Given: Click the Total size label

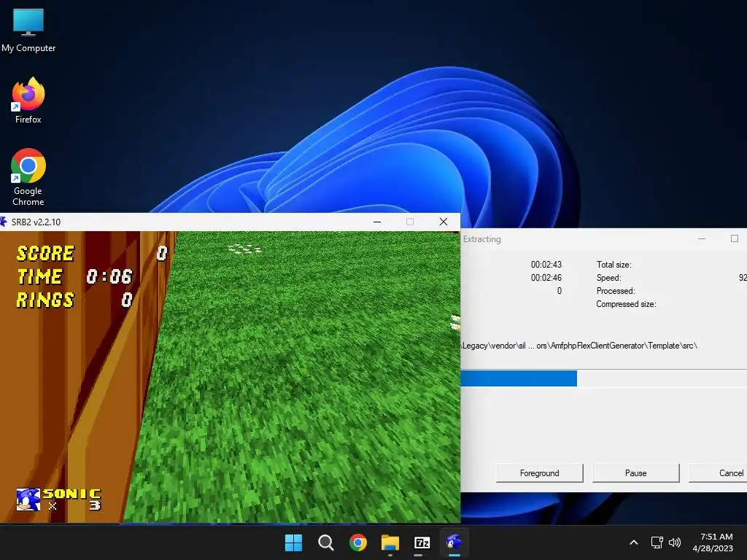Looking at the screenshot, I should [x=614, y=265].
